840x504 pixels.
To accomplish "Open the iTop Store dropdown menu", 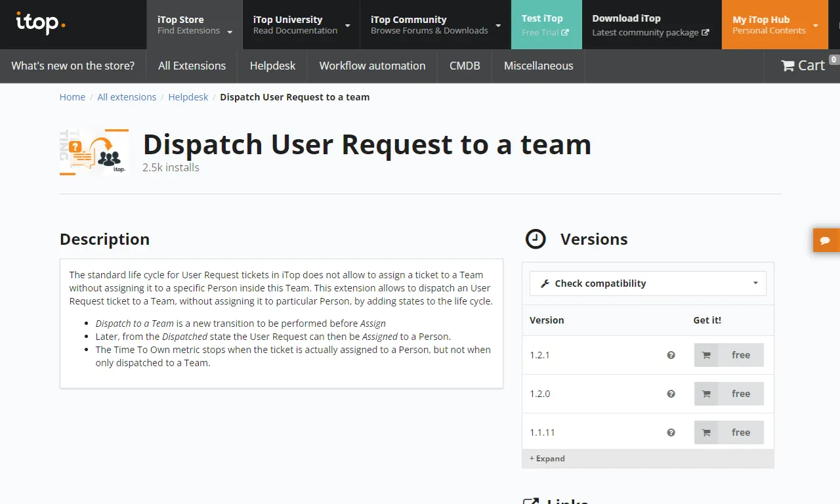I will [x=195, y=24].
